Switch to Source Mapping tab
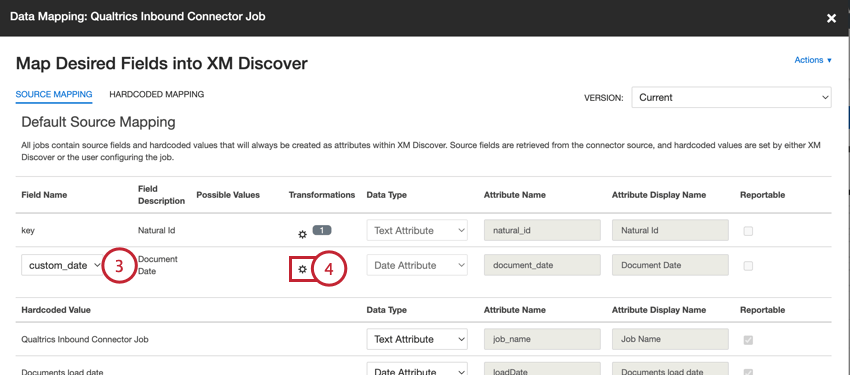850x375 pixels. click(x=54, y=94)
